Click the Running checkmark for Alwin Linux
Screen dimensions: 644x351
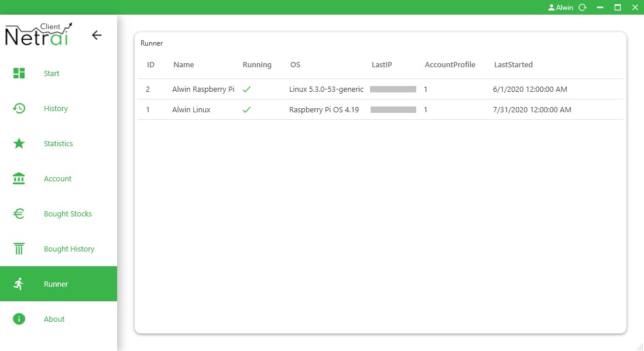pyautogui.click(x=246, y=109)
